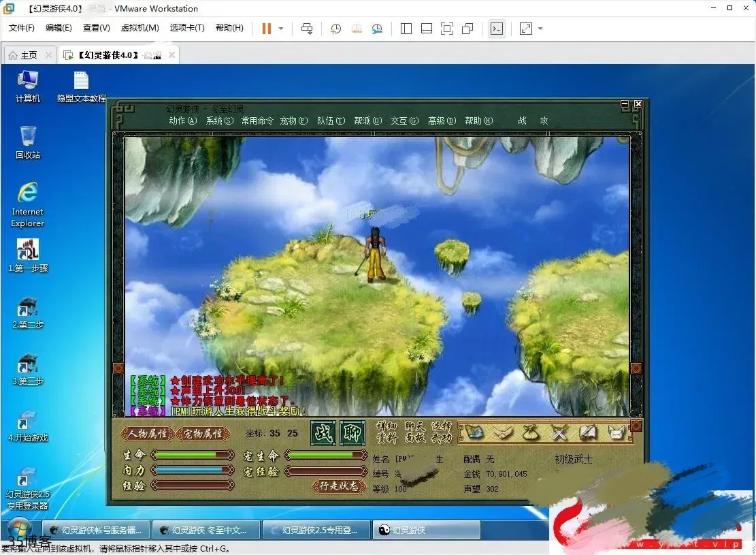Open the game's 帮派(O) menu
Viewport: 756px width, 555px height.
pos(368,121)
